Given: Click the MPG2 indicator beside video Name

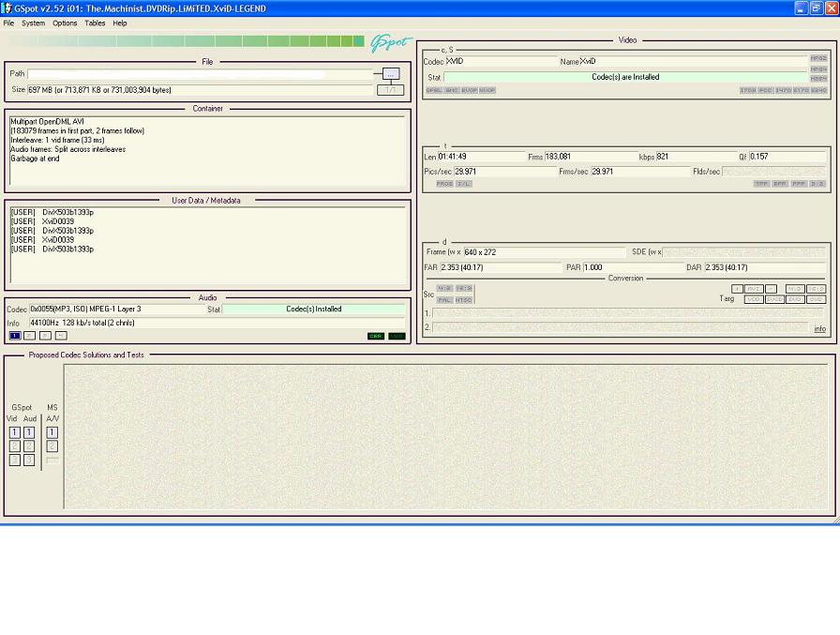Looking at the screenshot, I should click(x=818, y=58).
